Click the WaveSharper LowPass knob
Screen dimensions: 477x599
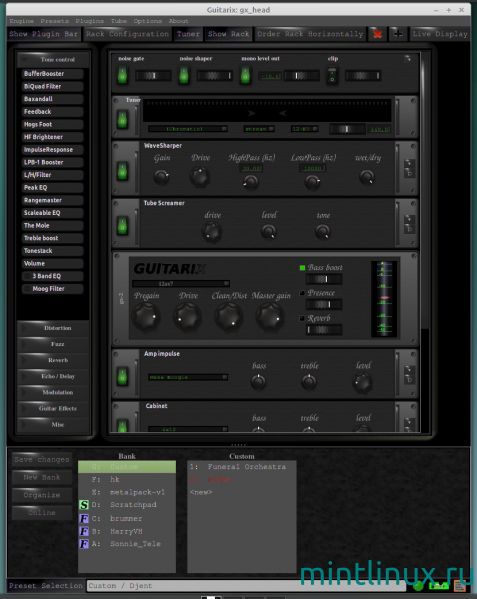pos(312,182)
